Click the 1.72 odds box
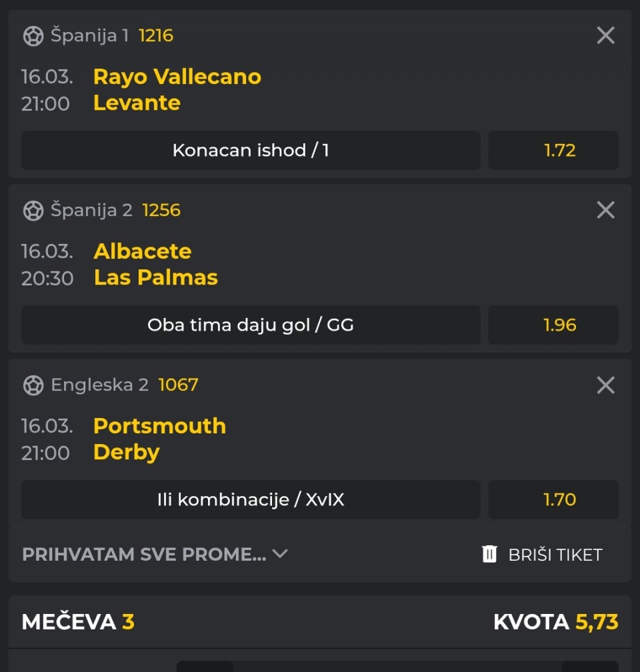The image size is (640, 672). (x=553, y=150)
